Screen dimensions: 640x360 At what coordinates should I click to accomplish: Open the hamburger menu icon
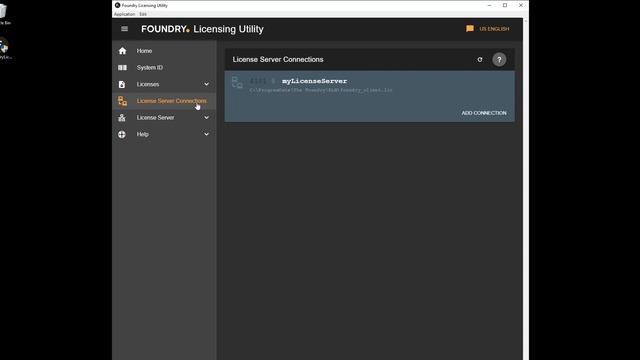(124, 29)
